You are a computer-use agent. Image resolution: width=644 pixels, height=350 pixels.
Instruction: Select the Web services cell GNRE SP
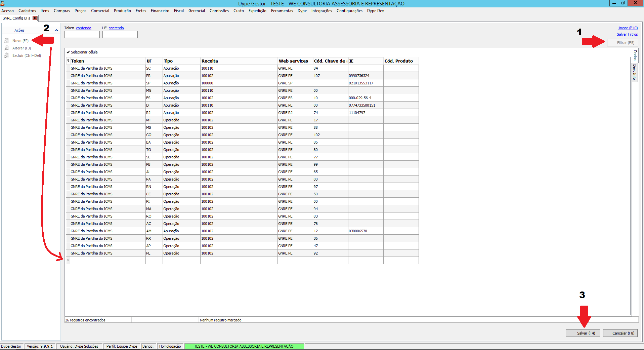point(295,83)
